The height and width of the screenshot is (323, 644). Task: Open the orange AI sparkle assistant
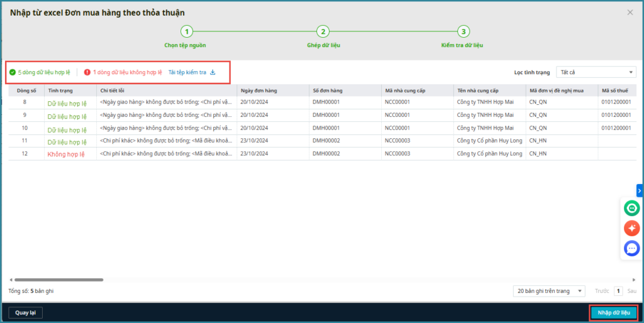(x=631, y=228)
